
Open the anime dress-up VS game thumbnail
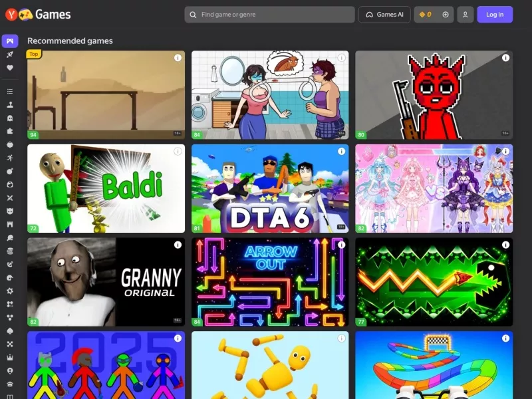[x=434, y=188]
